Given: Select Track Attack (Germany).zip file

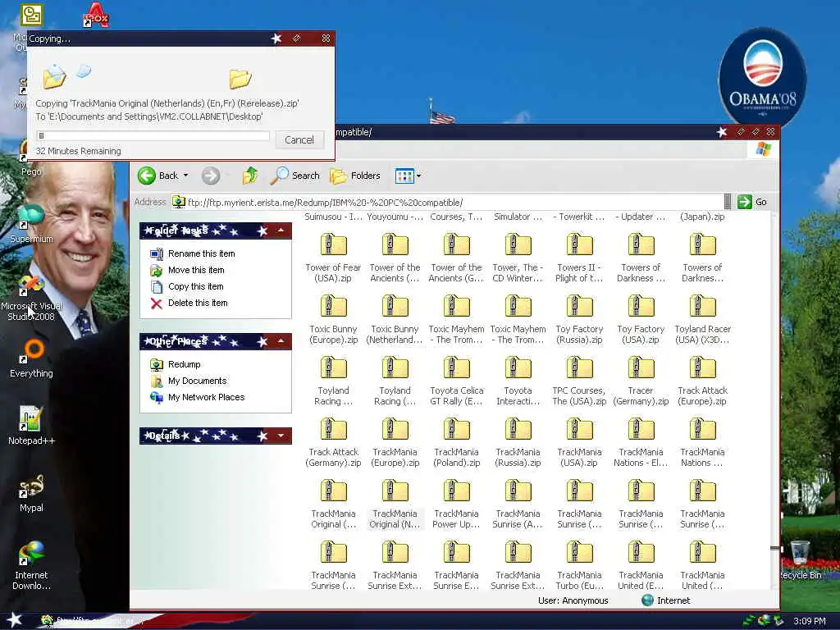Looking at the screenshot, I should (333, 443).
